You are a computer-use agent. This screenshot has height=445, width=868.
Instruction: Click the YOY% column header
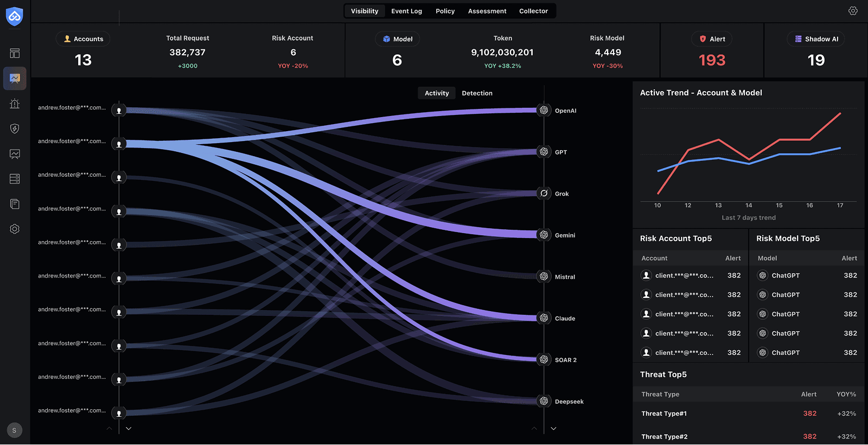(846, 395)
